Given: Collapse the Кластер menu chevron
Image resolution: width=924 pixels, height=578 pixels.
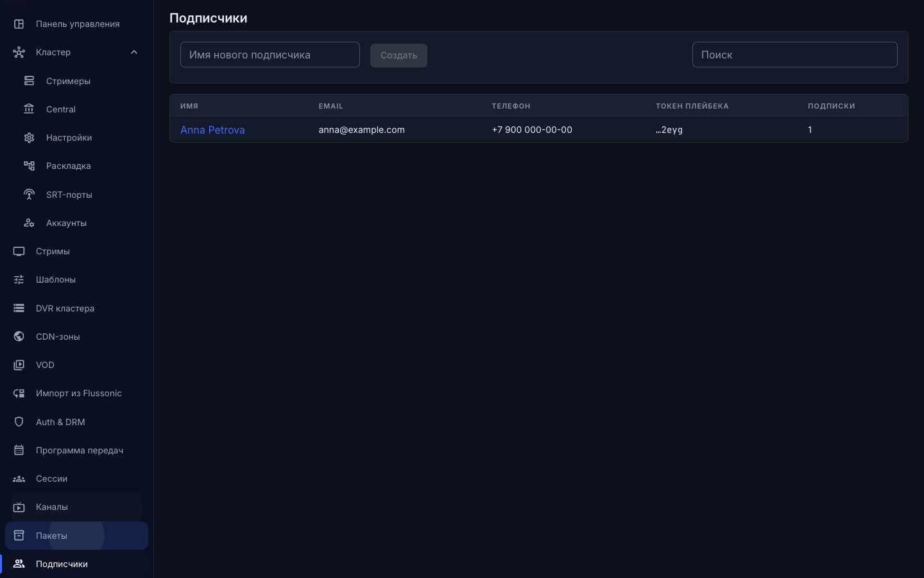Looking at the screenshot, I should (x=134, y=52).
